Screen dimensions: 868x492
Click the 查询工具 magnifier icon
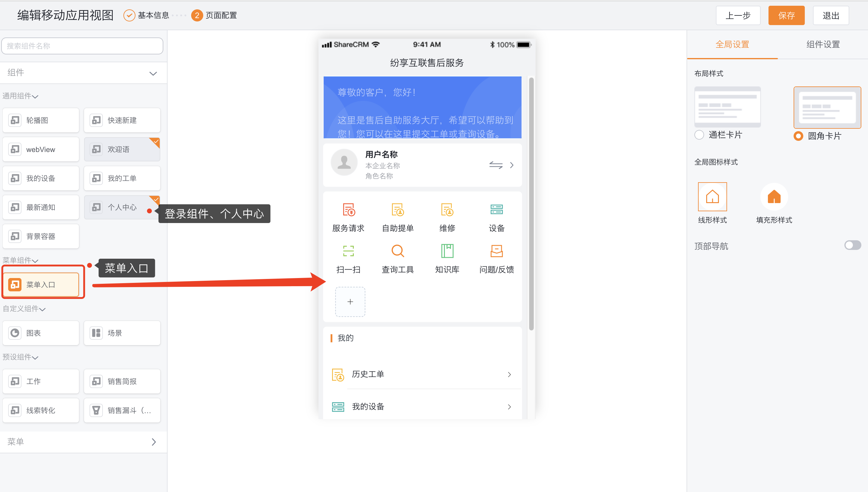(x=398, y=251)
